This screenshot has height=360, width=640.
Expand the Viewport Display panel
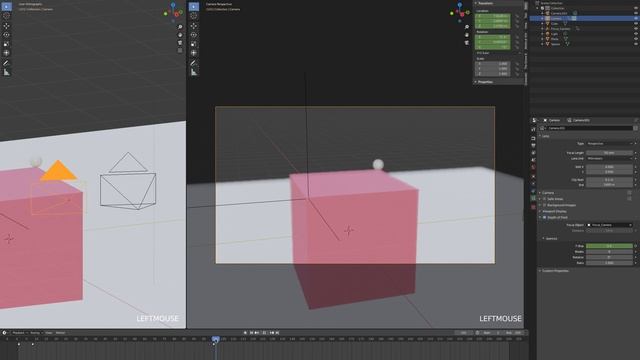tap(554, 211)
